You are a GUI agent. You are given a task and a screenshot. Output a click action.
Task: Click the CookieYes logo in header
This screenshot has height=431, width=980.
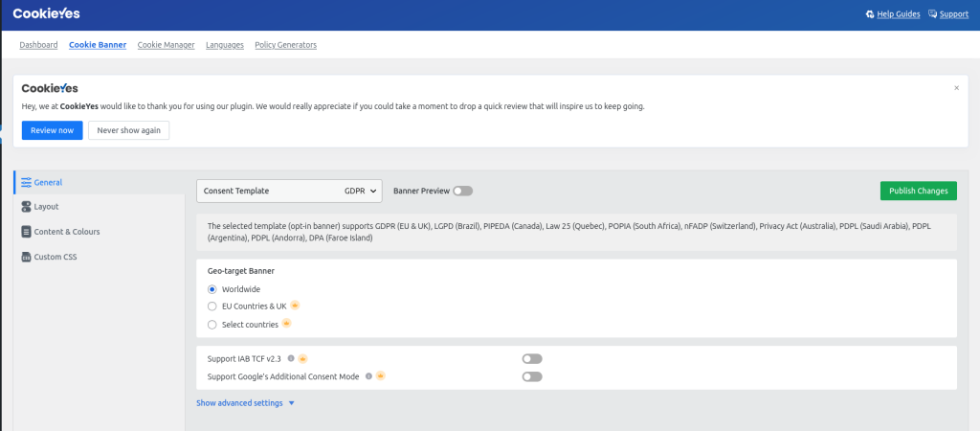point(46,13)
